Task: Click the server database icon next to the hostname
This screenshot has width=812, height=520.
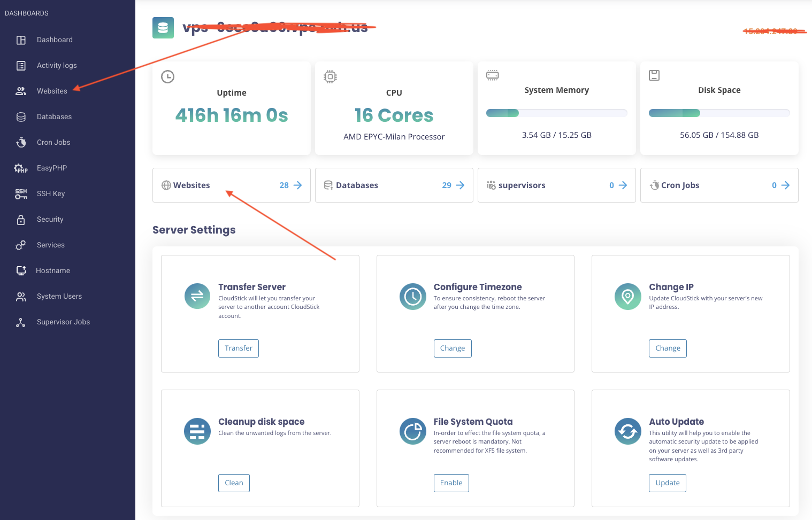Action: pyautogui.click(x=163, y=27)
